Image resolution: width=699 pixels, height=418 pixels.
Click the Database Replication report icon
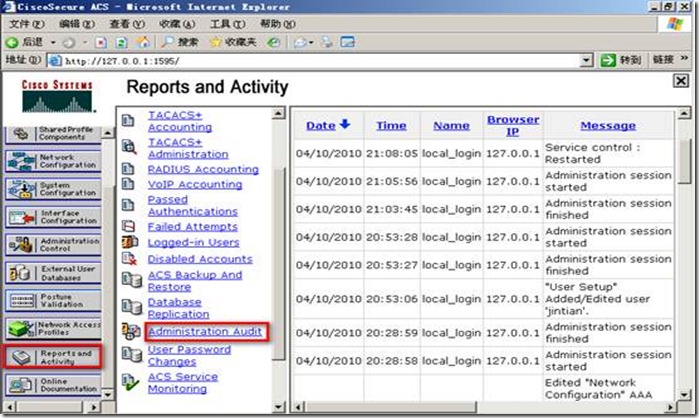[x=132, y=307]
